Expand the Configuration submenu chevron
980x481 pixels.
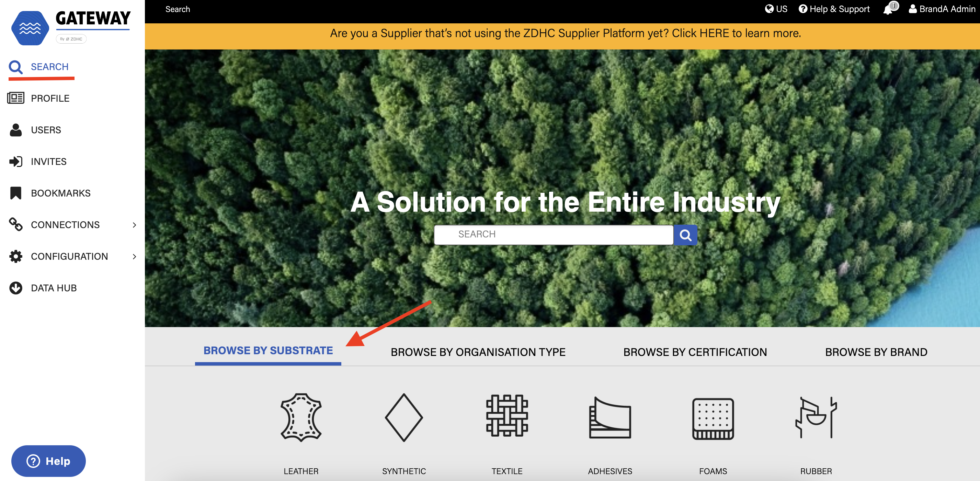134,257
